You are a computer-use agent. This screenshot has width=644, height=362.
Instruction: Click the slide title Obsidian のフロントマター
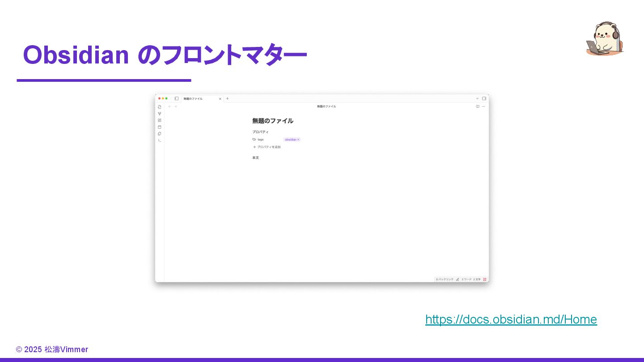165,55
